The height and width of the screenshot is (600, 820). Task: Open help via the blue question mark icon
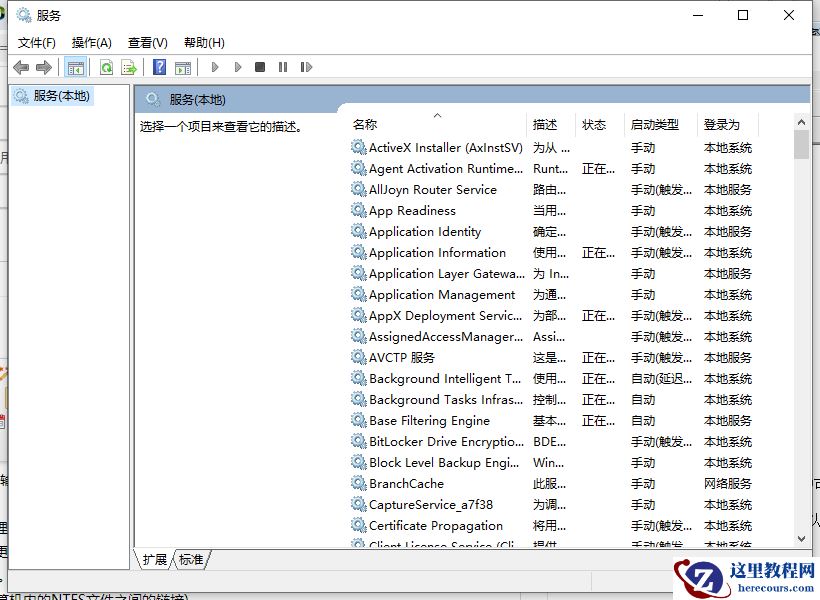point(159,67)
